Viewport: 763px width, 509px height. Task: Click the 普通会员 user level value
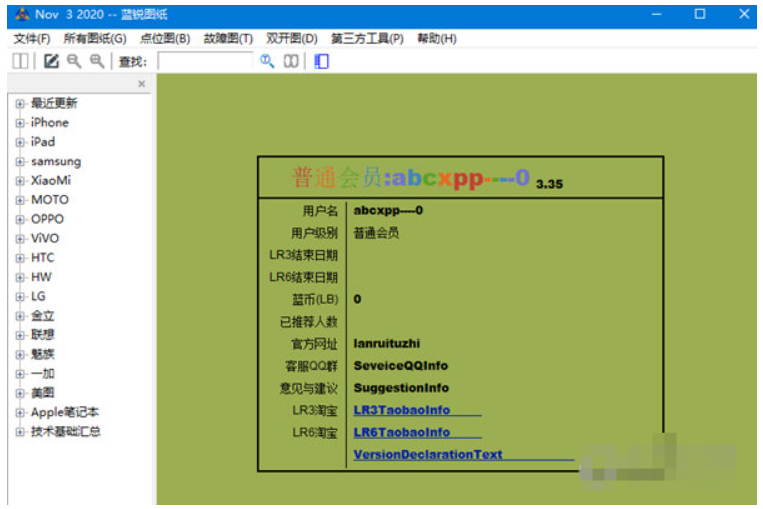[x=376, y=233]
